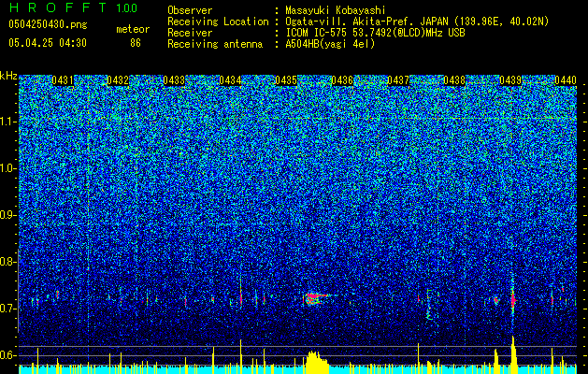Click the 0440 time marker

(x=566, y=80)
